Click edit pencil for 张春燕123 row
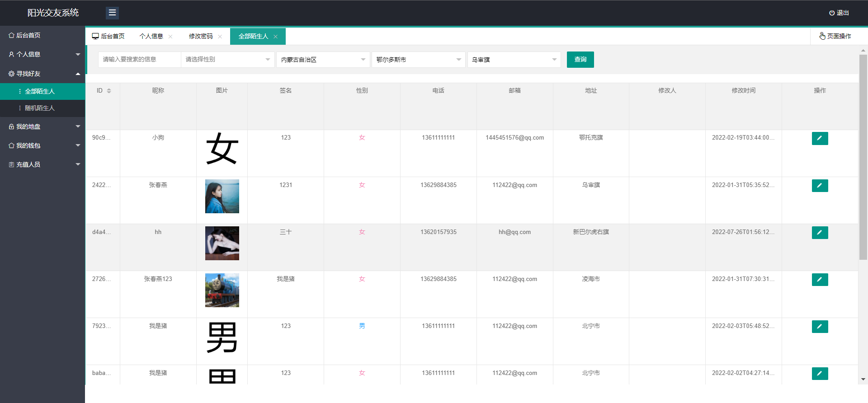868x403 pixels. coord(820,280)
